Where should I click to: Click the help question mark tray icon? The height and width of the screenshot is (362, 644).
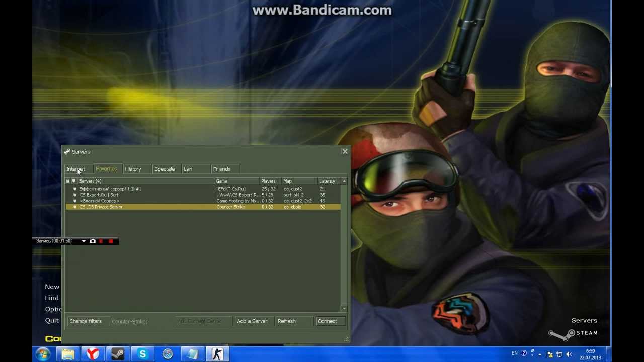524,353
